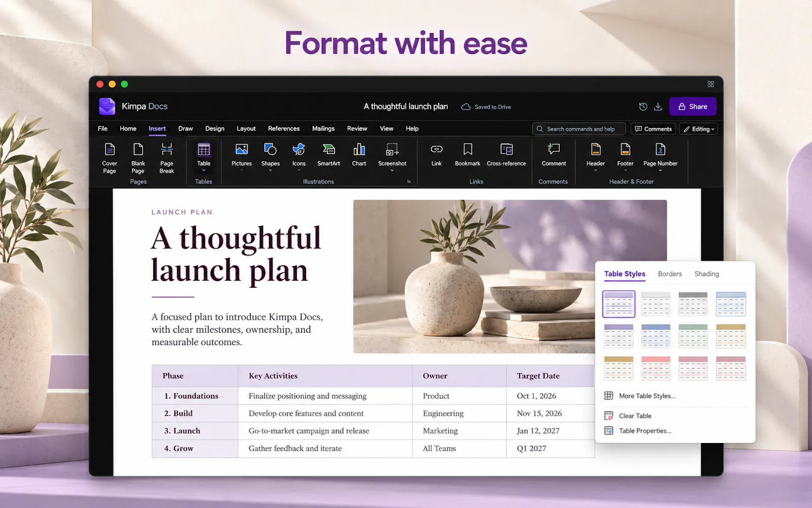Search commands and help field
The image size is (812, 508).
[x=579, y=129]
